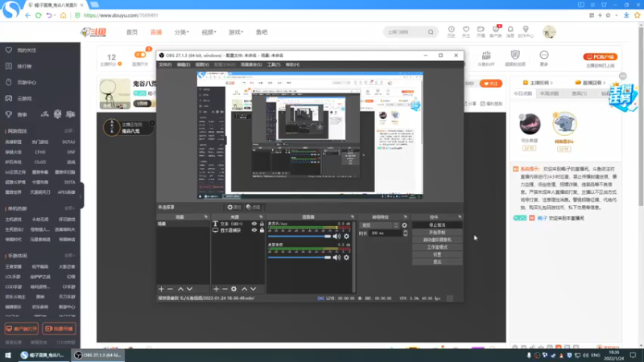Adjust the desktop audio volume slider
644x362 pixels.
(299, 257)
